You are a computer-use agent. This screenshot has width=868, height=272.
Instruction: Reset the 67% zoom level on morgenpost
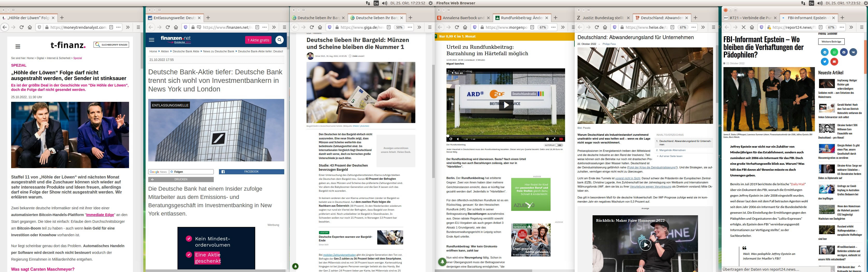tap(543, 27)
